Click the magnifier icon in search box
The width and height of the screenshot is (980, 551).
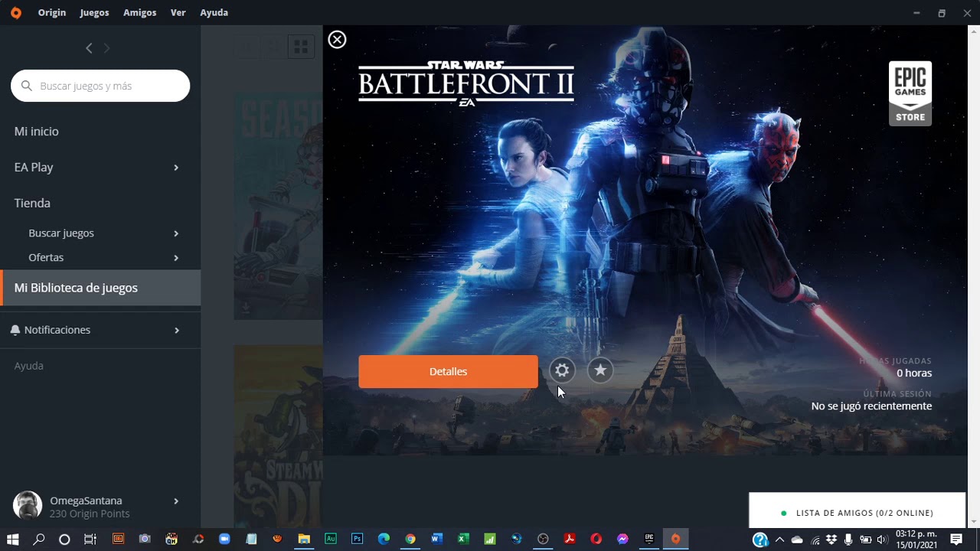[27, 86]
